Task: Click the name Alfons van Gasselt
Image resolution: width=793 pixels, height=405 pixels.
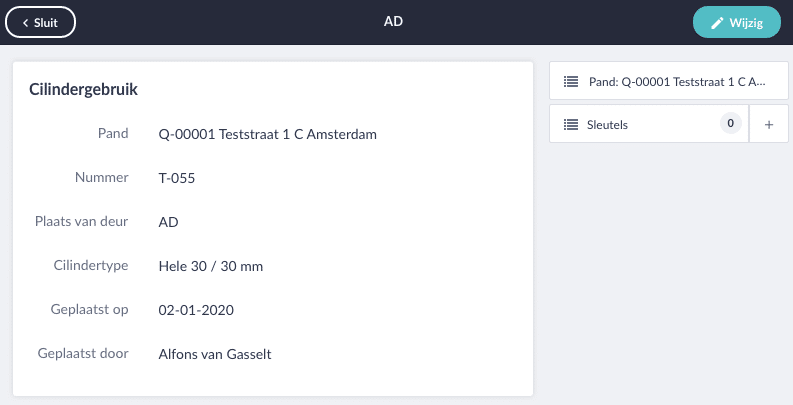Action: coord(215,354)
